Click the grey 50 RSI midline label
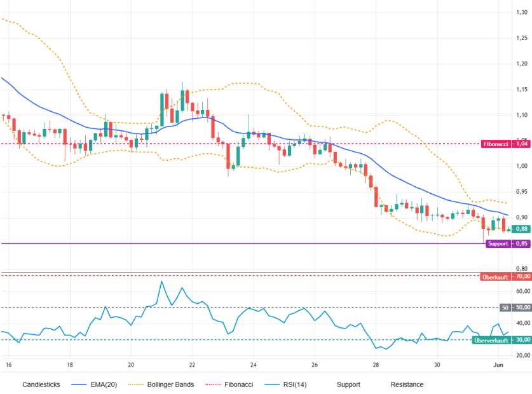The image size is (532, 394). (x=515, y=308)
